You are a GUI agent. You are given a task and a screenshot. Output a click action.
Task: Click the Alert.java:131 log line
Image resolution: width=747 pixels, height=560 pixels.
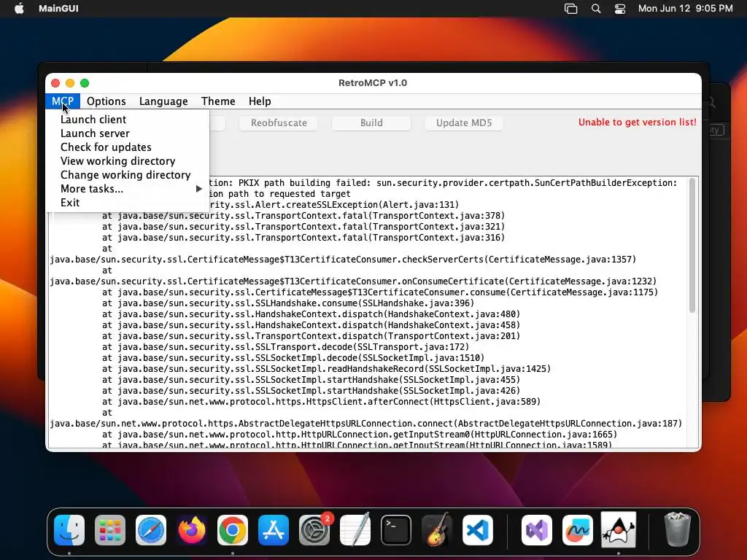coord(333,205)
